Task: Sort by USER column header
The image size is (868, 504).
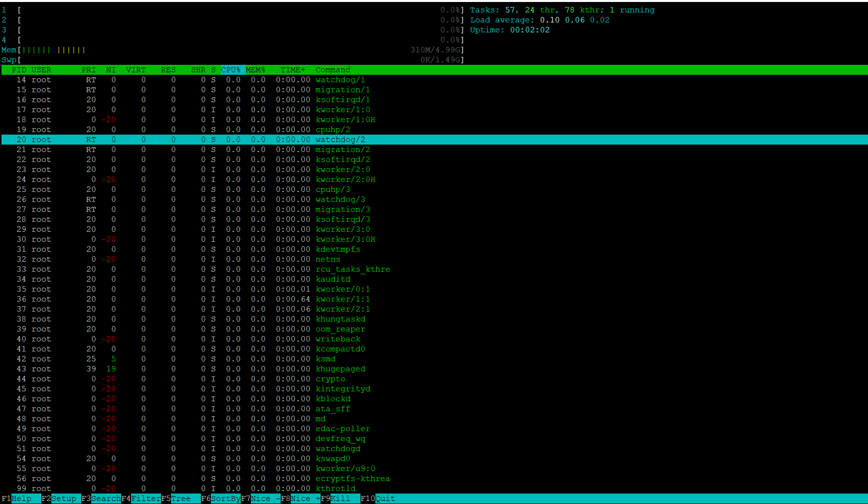Action: coord(41,70)
